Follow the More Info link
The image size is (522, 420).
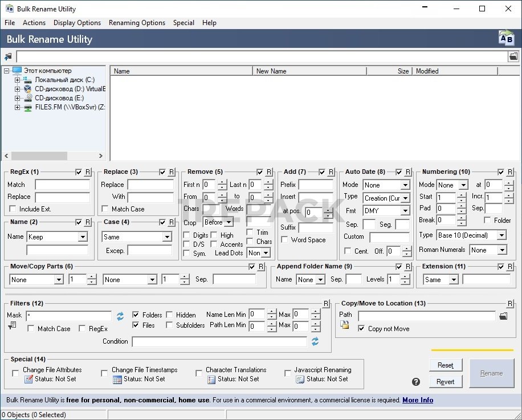click(x=418, y=400)
